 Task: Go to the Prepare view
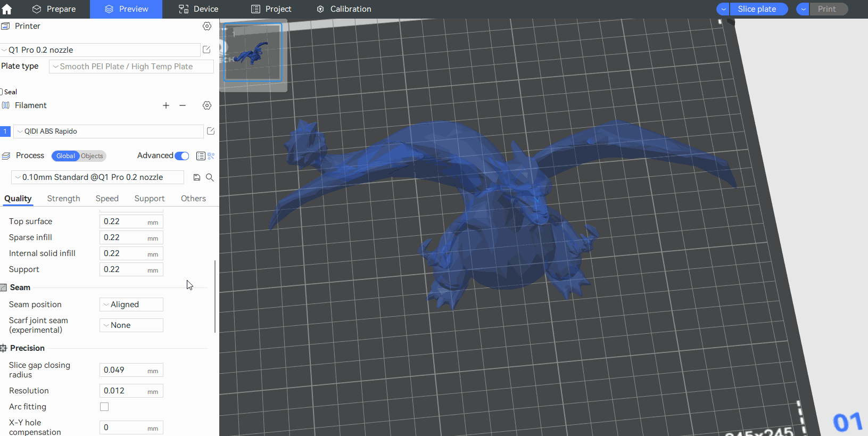point(54,9)
